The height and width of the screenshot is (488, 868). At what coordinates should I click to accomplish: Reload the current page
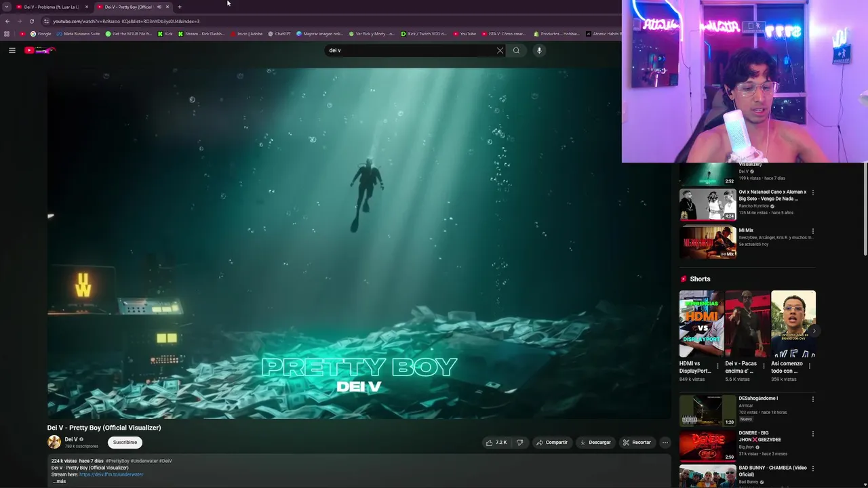pos(32,21)
